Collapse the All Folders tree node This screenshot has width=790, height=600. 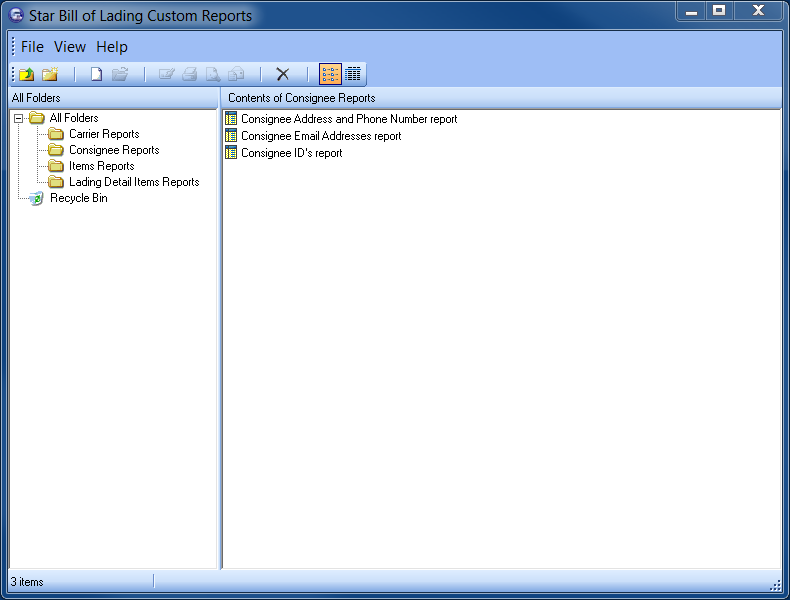(19, 118)
